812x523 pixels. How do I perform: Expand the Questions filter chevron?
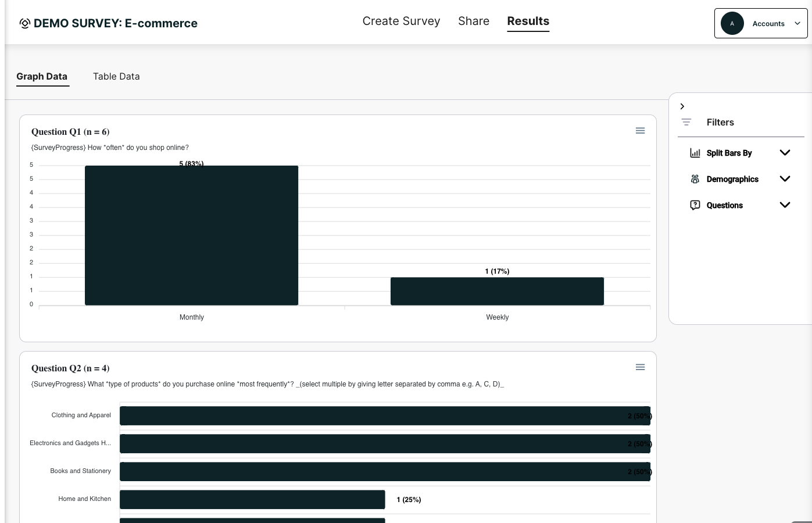(785, 205)
